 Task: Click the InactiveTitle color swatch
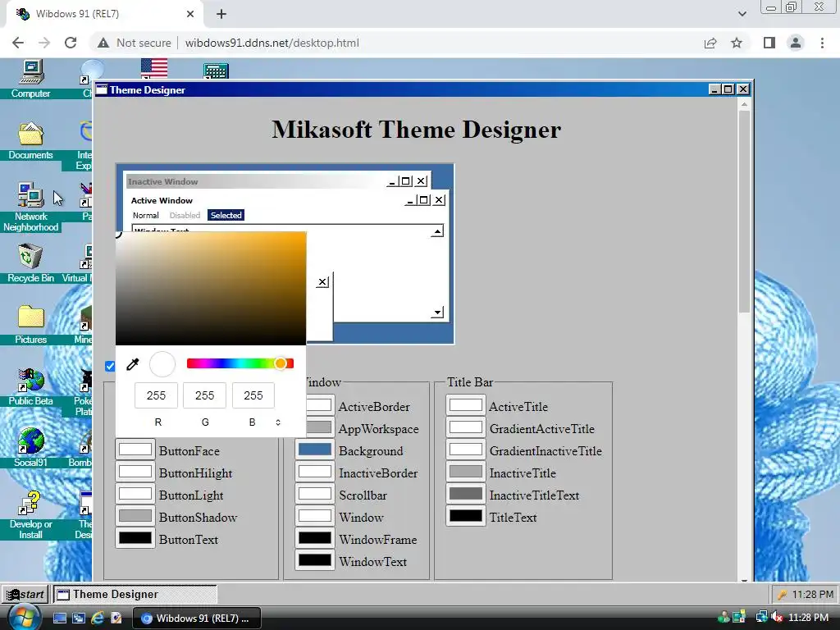(x=466, y=472)
